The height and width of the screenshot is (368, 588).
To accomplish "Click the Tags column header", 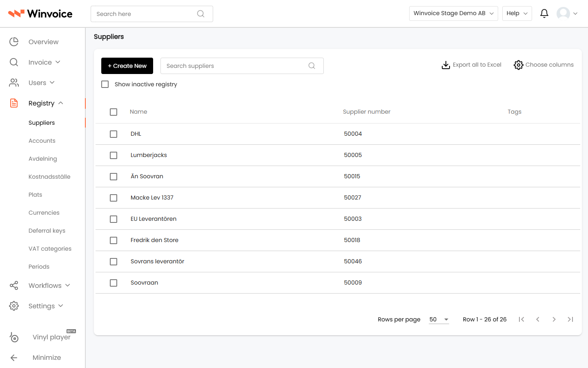I will click(514, 112).
